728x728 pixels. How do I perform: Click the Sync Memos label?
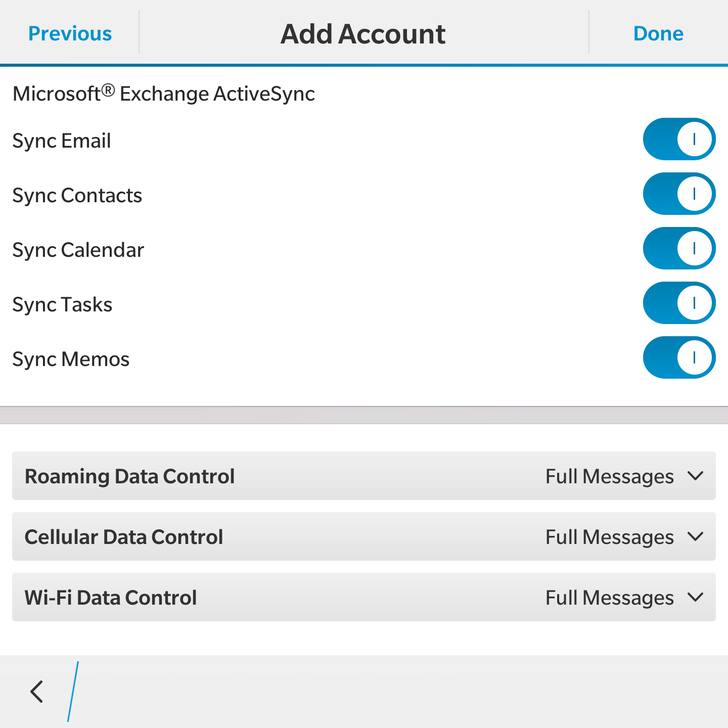[x=71, y=359]
